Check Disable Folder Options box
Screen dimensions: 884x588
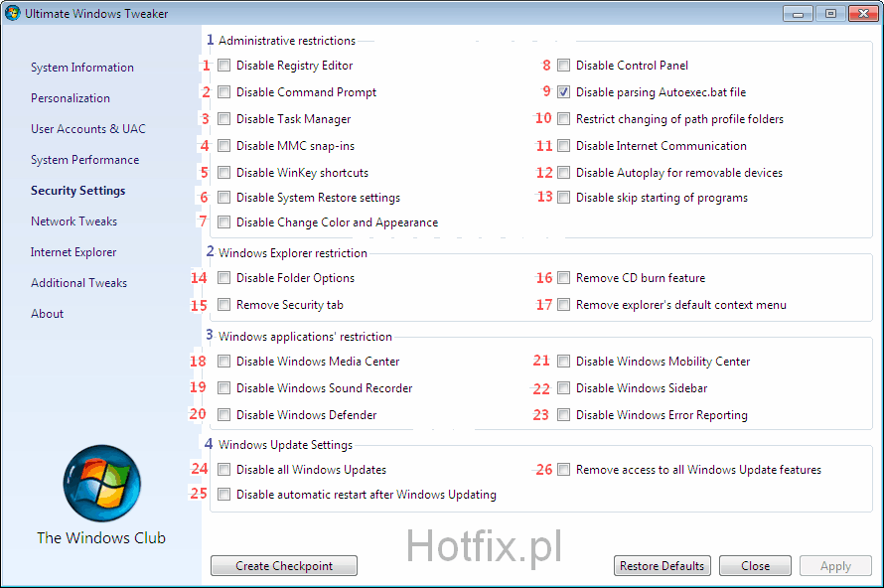point(224,278)
